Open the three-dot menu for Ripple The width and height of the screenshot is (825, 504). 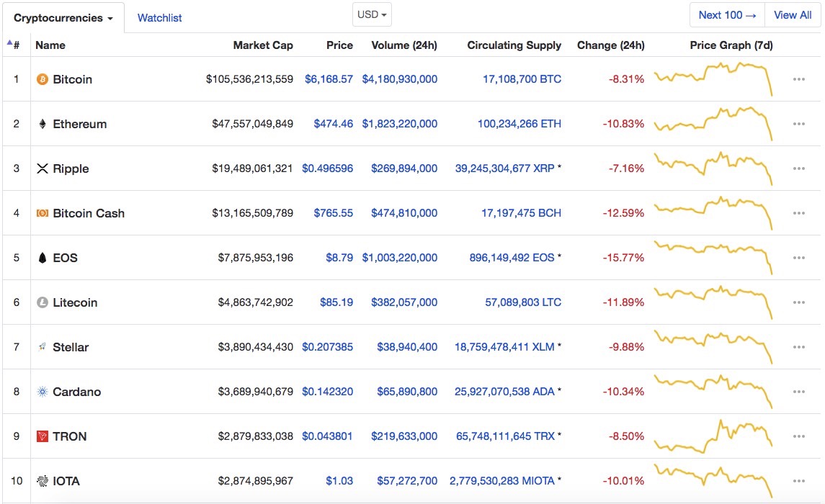(x=798, y=168)
